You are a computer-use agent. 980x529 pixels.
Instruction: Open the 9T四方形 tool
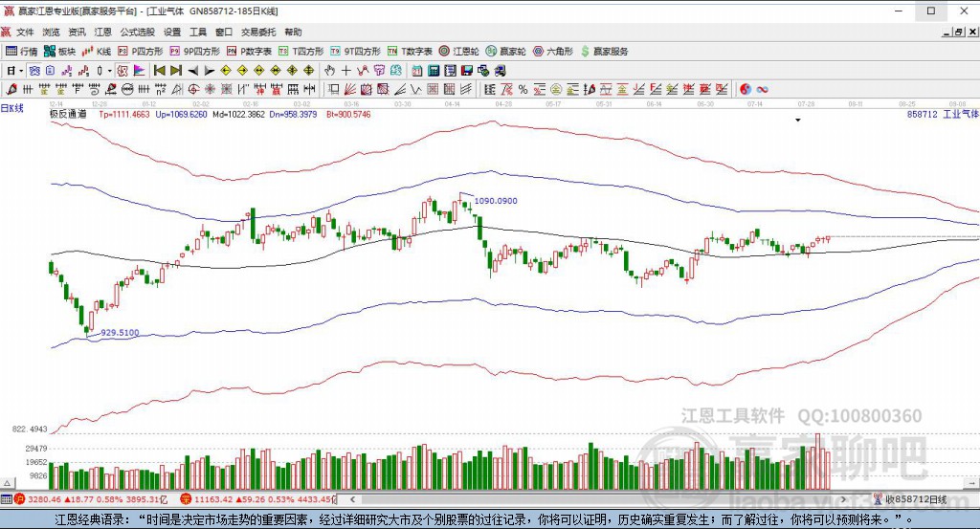pyautogui.click(x=355, y=52)
